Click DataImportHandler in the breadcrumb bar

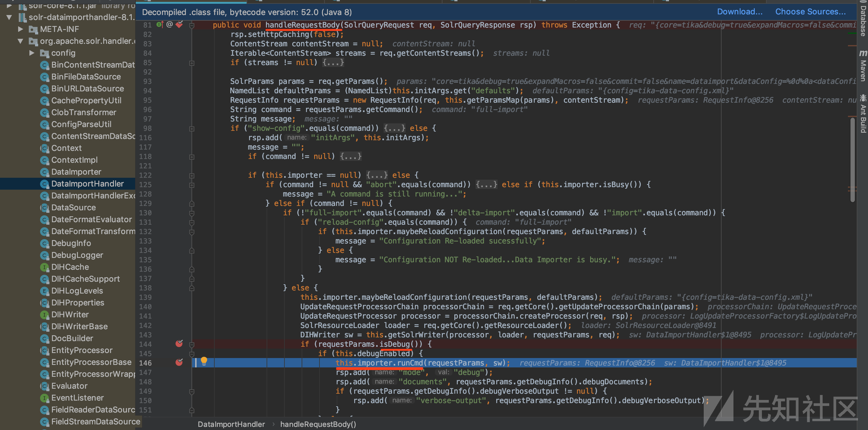pyautogui.click(x=231, y=424)
